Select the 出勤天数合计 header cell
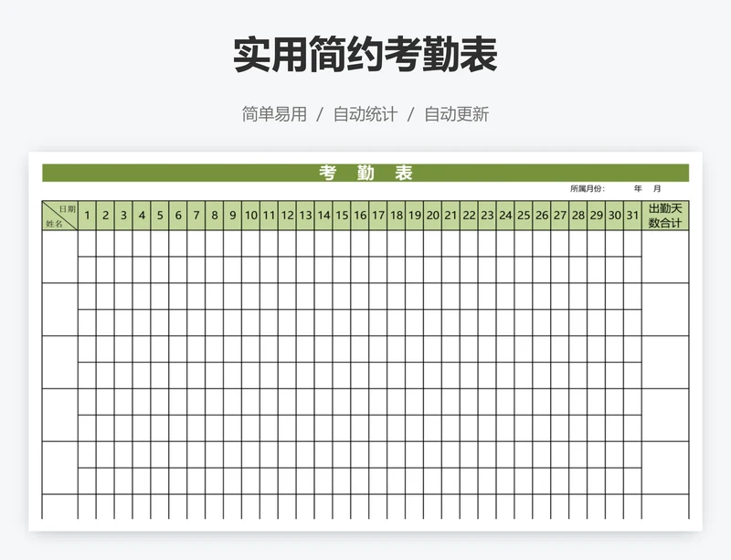 tap(665, 216)
